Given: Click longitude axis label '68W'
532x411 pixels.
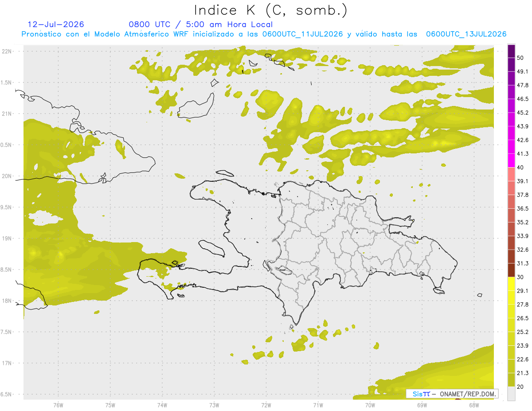Looking at the screenshot, I should point(474,405).
